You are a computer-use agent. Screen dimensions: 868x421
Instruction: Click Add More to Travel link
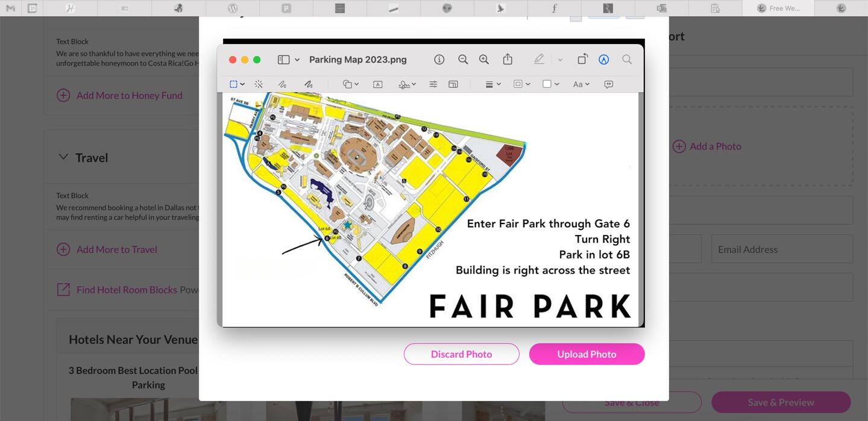click(x=116, y=249)
